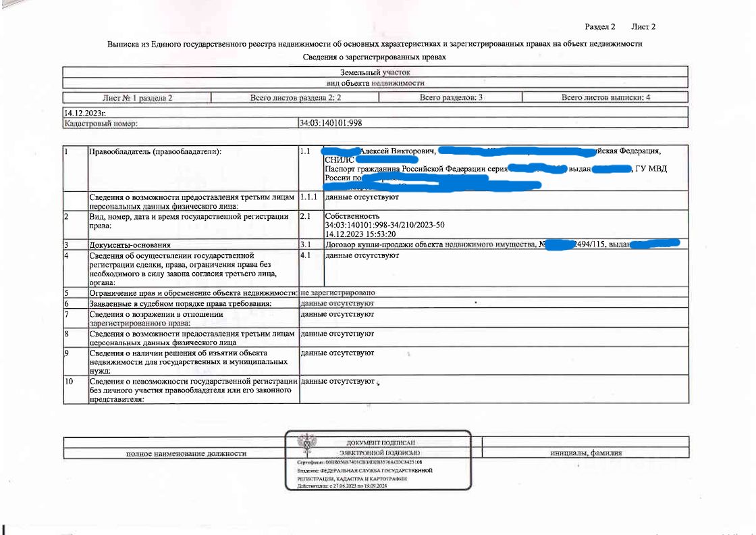Select "данные отсутствуют" in row 10
Screen dimensions: 756x535
click(337, 382)
